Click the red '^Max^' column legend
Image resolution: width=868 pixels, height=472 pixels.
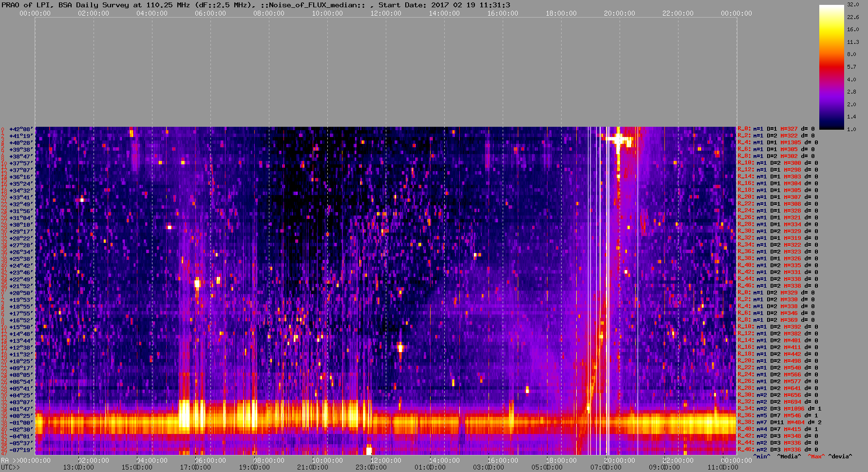(815, 457)
